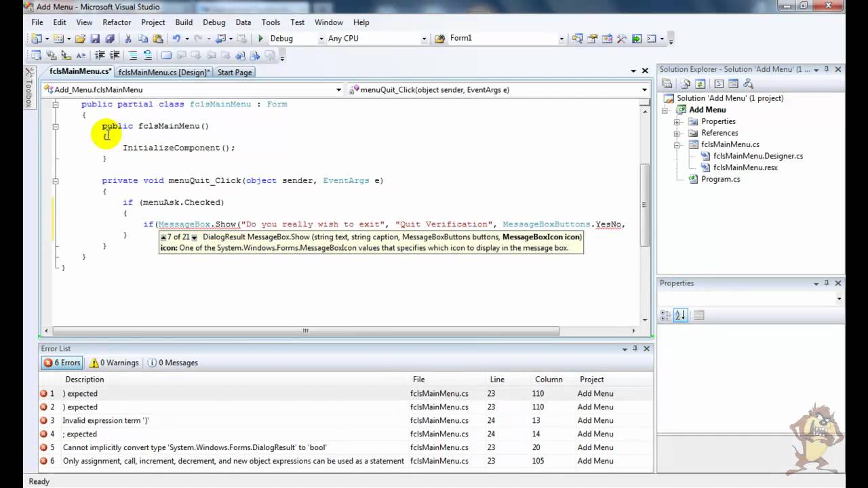Start debugging with the green play arrow
868x488 pixels.
260,39
